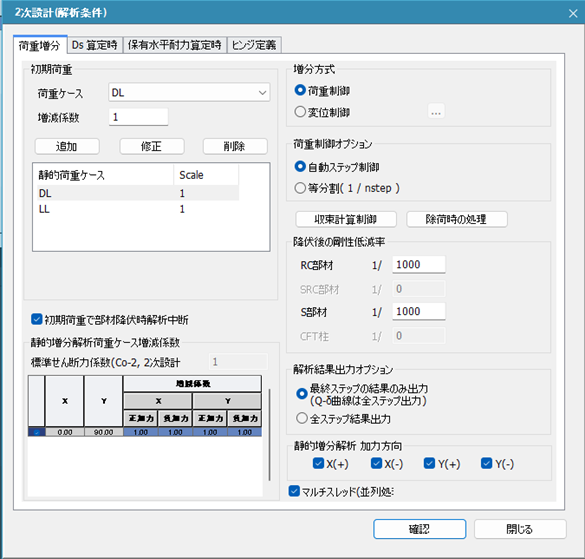Image resolution: width=585 pixels, height=559 pixels.
Task: Disable the マルチスレッド checkbox
Action: click(x=294, y=491)
